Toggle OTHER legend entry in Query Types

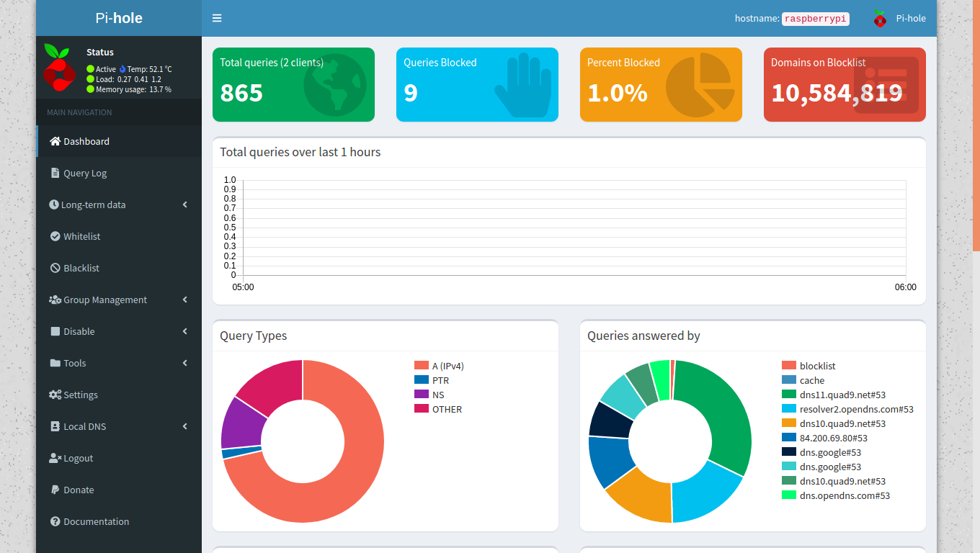[438, 409]
